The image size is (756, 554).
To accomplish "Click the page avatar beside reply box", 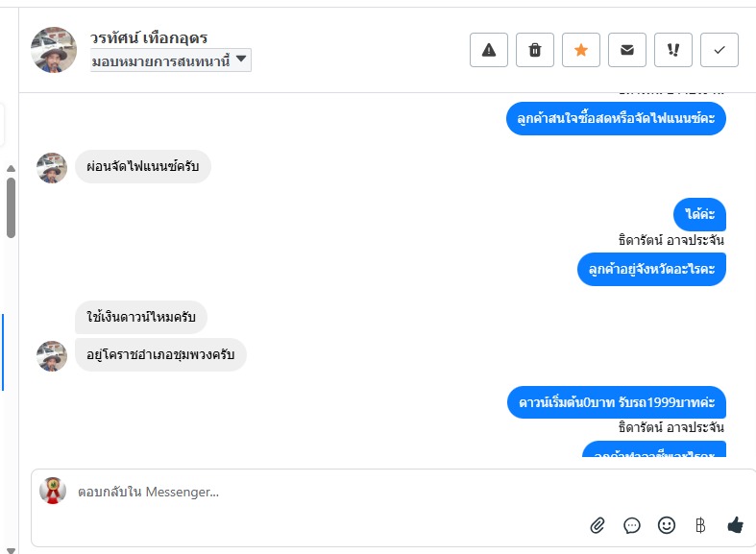I will tap(53, 491).
